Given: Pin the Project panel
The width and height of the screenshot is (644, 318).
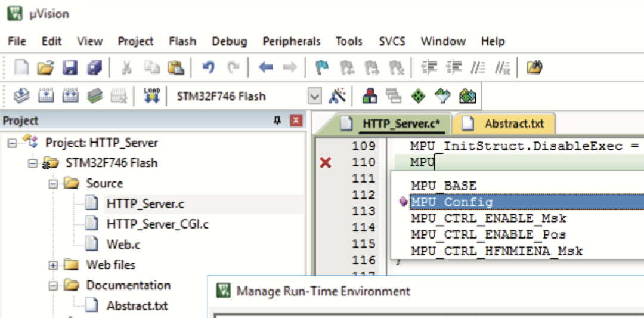Looking at the screenshot, I should 278,121.
